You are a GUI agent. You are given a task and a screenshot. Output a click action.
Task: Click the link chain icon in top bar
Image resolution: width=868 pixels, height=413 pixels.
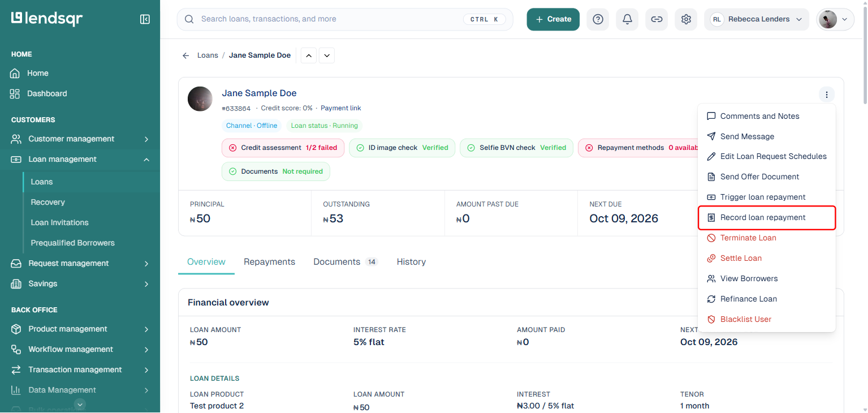(x=657, y=19)
